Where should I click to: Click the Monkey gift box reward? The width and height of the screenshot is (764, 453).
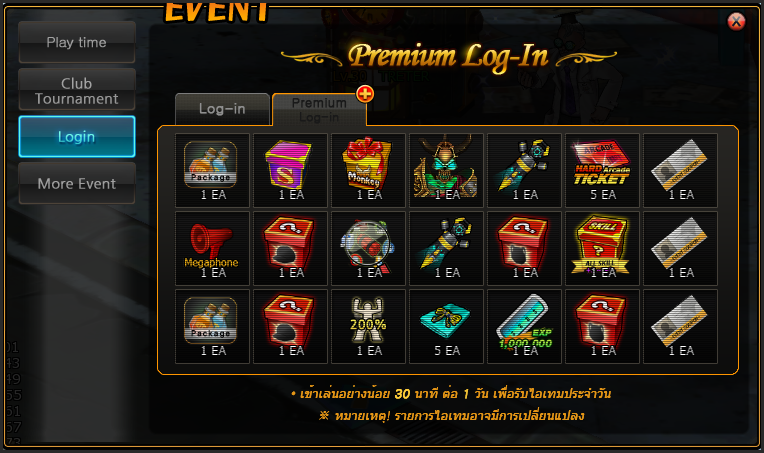point(368,170)
